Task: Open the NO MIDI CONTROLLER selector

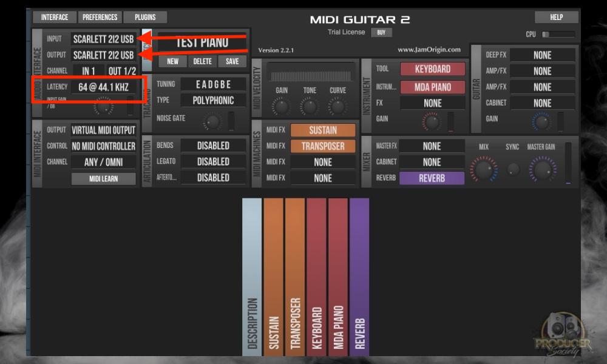Action: click(103, 146)
